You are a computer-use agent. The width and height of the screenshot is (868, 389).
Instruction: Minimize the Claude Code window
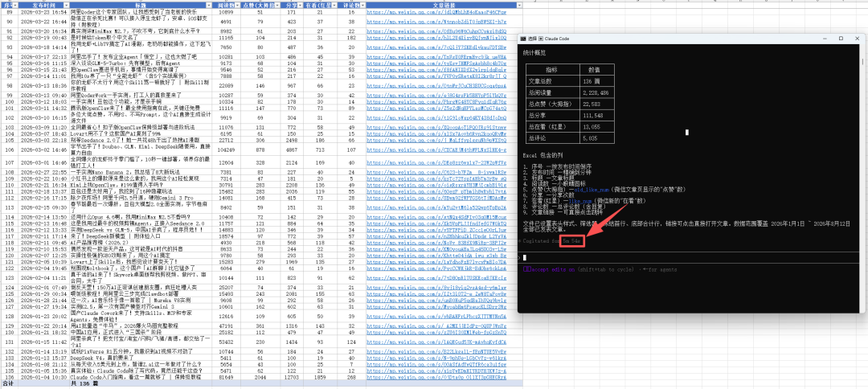pyautogui.click(x=826, y=39)
